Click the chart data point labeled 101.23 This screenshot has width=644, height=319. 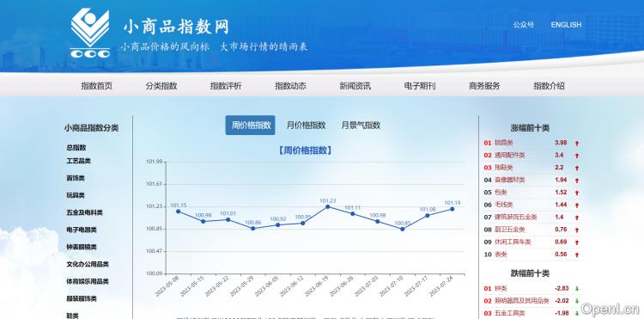pos(328,206)
